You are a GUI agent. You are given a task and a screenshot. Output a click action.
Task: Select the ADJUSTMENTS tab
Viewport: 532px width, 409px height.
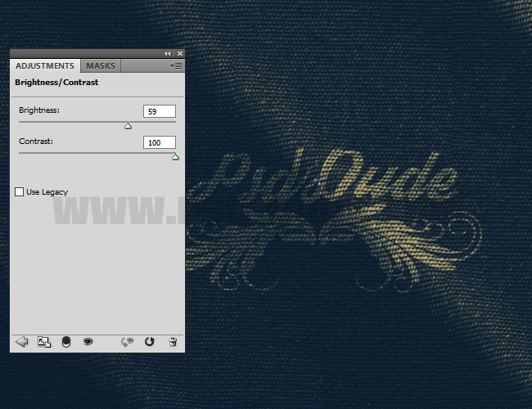tap(45, 65)
